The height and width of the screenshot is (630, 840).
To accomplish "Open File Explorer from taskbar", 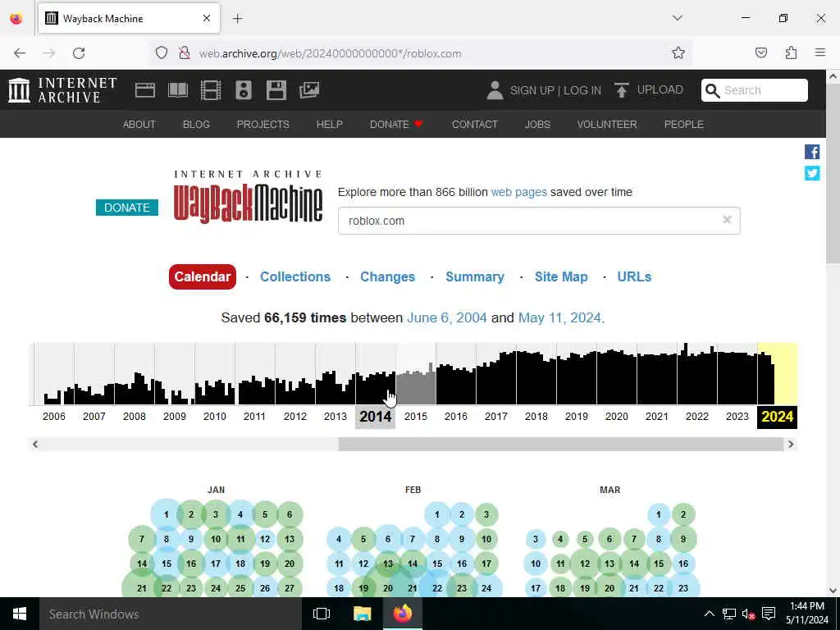I will pyautogui.click(x=362, y=614).
